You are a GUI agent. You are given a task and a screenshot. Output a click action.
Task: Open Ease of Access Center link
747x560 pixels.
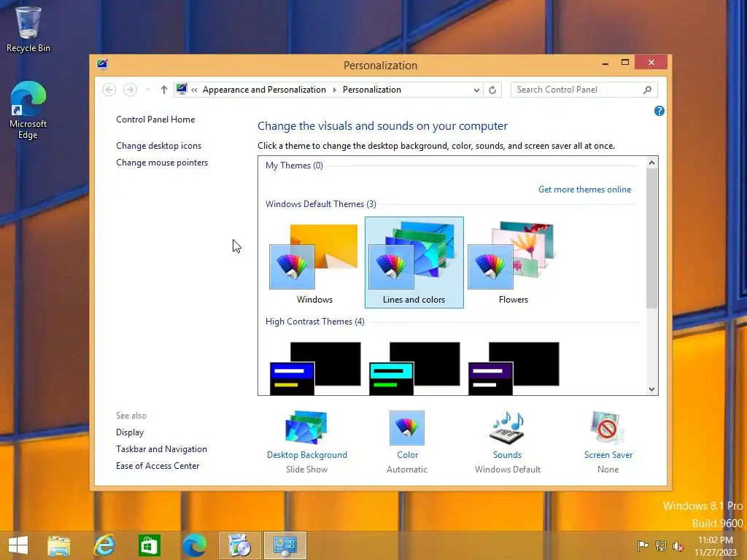[158, 466]
